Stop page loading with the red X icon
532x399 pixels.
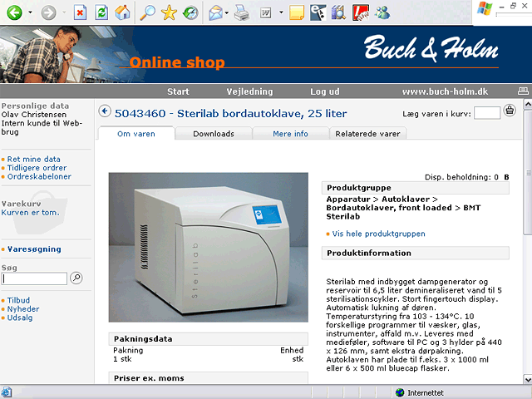[80, 13]
